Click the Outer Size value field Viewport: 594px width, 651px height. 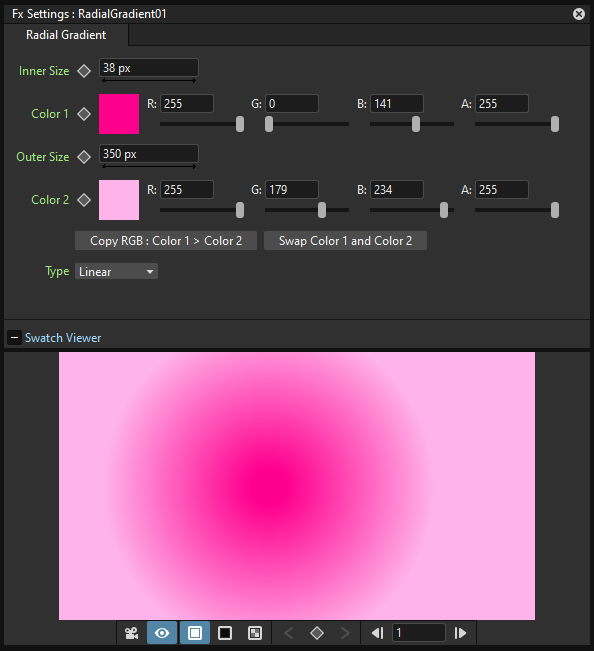click(149, 154)
